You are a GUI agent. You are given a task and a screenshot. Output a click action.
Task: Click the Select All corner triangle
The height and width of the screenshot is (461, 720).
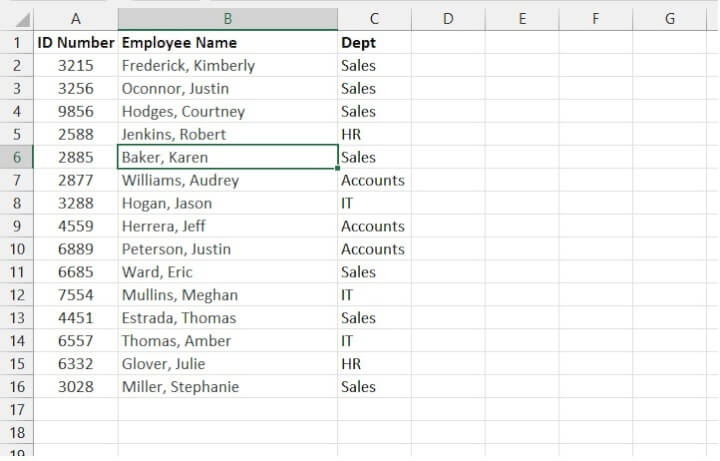click(22, 19)
